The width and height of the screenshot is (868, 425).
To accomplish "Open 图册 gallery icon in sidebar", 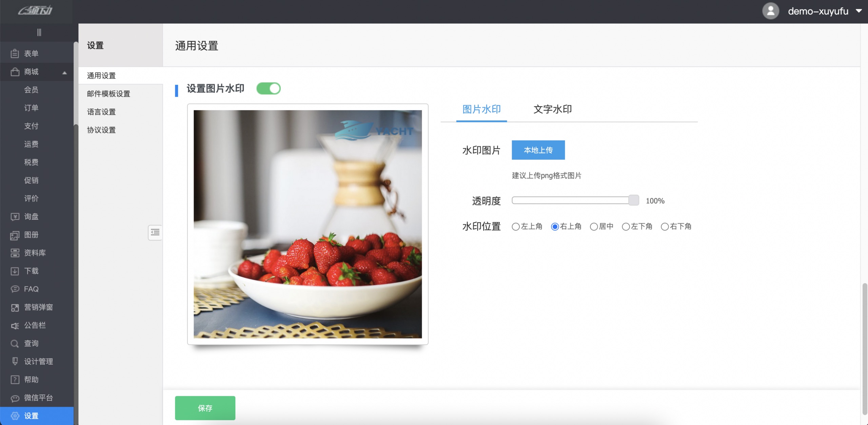I will coord(15,235).
